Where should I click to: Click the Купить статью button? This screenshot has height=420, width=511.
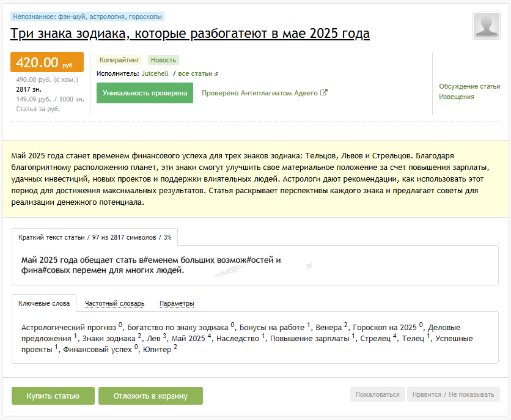(x=53, y=396)
